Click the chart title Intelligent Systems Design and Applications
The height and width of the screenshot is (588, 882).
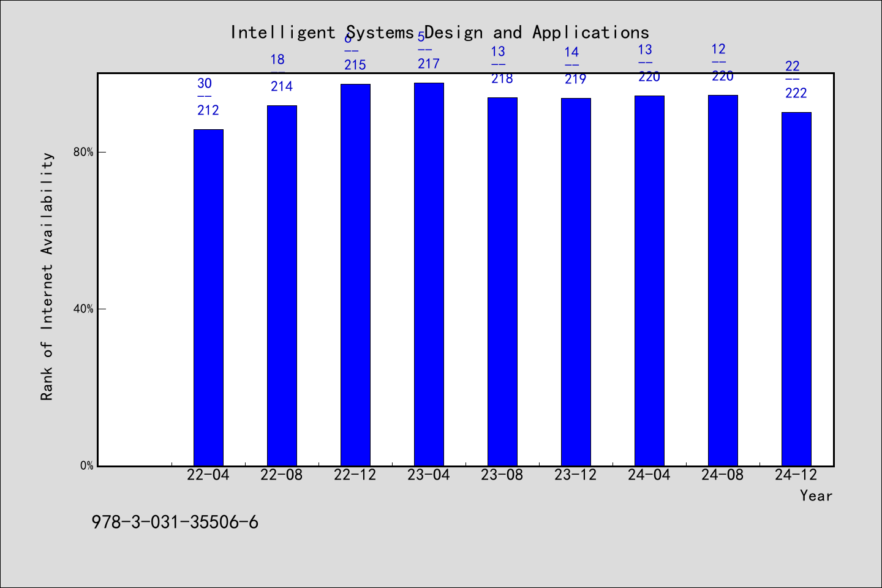pos(440,32)
